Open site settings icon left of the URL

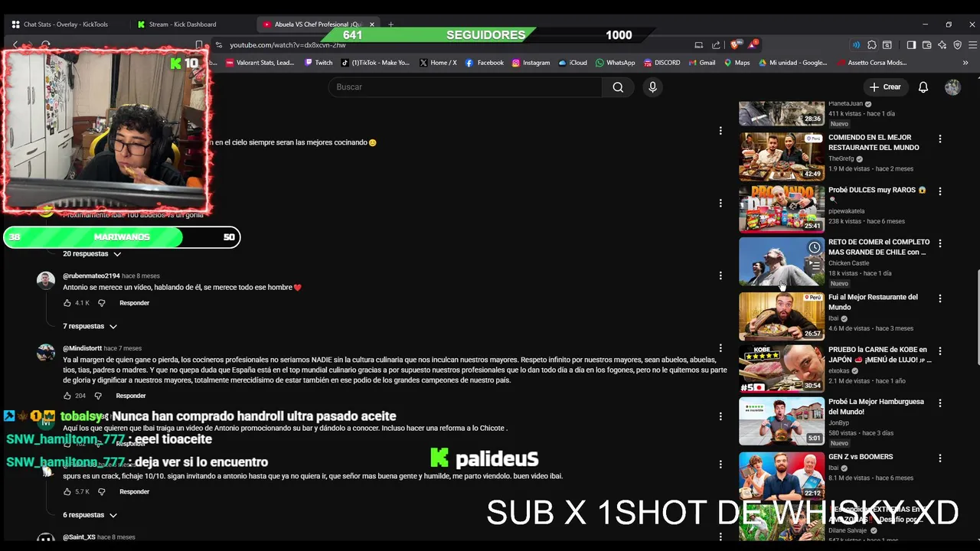(x=219, y=45)
